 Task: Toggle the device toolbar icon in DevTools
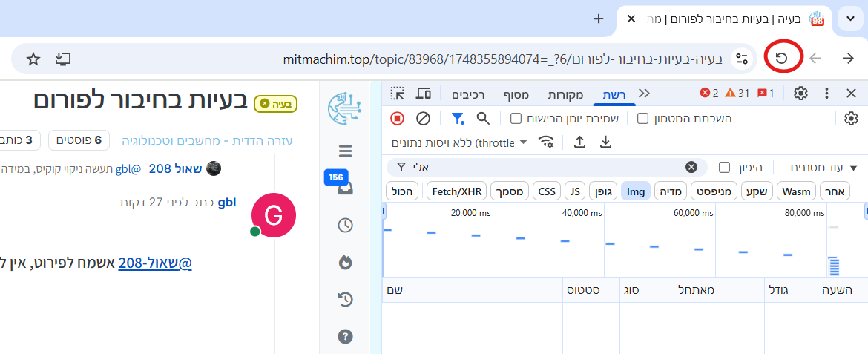(x=424, y=94)
